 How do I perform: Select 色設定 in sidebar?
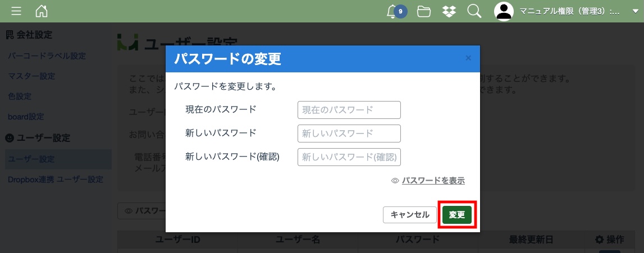coord(20,96)
